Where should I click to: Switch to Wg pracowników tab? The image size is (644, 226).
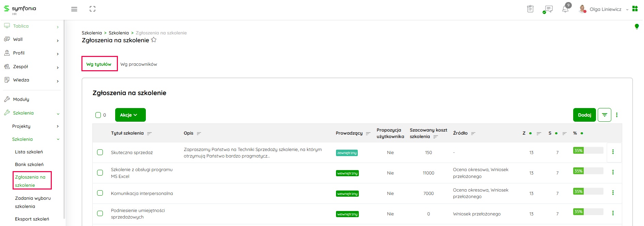point(139,64)
